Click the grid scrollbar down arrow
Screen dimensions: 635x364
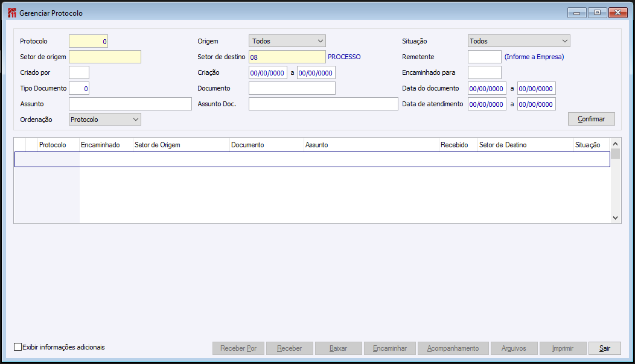615,218
